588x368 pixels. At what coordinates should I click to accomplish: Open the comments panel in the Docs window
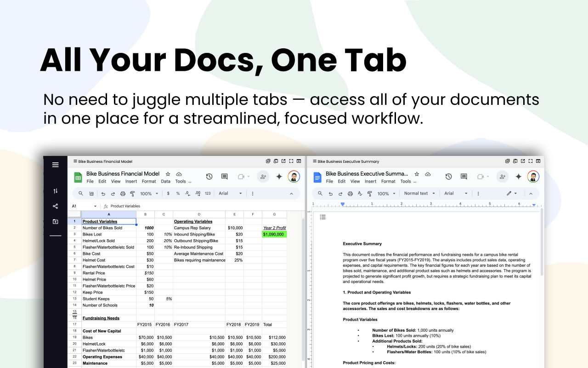464,176
